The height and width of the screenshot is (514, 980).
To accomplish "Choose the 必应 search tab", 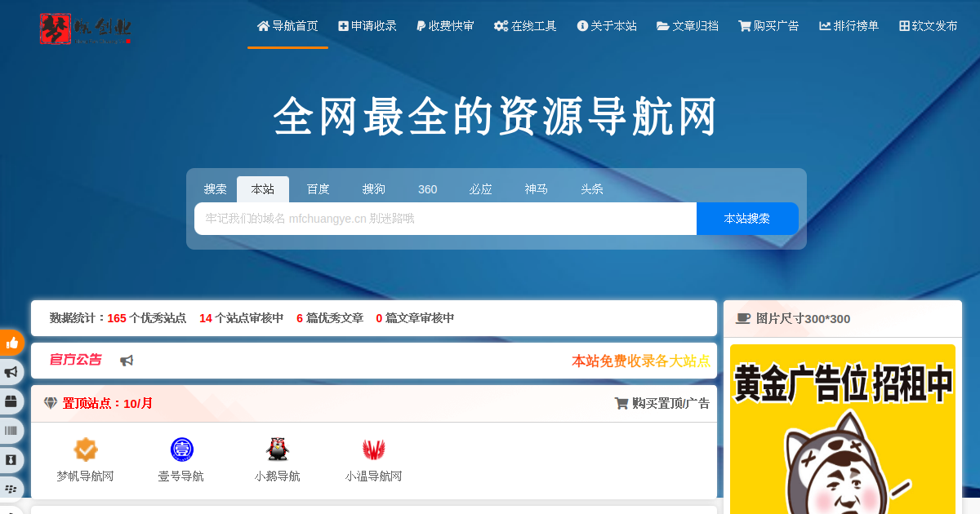I will click(x=480, y=189).
